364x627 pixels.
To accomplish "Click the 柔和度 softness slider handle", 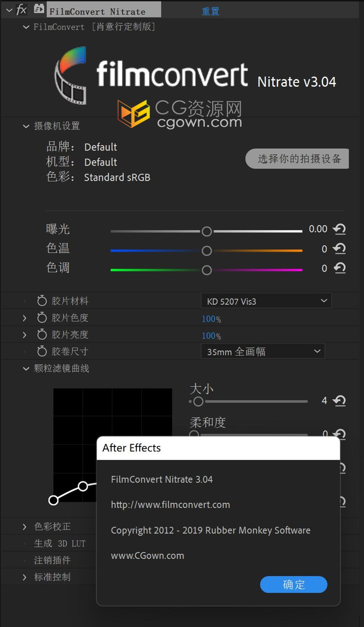I will (194, 434).
